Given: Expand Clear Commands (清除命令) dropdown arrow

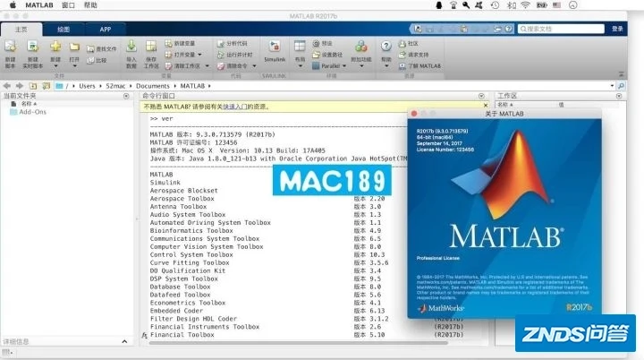Looking at the screenshot, I should click(254, 66).
